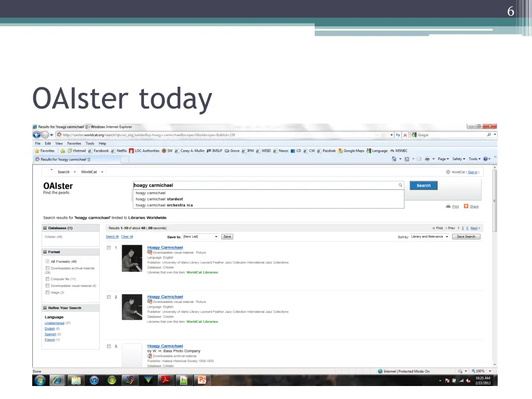This screenshot has height=399, width=532.
Task: Click the Home icon in command bar
Action: (x=394, y=159)
